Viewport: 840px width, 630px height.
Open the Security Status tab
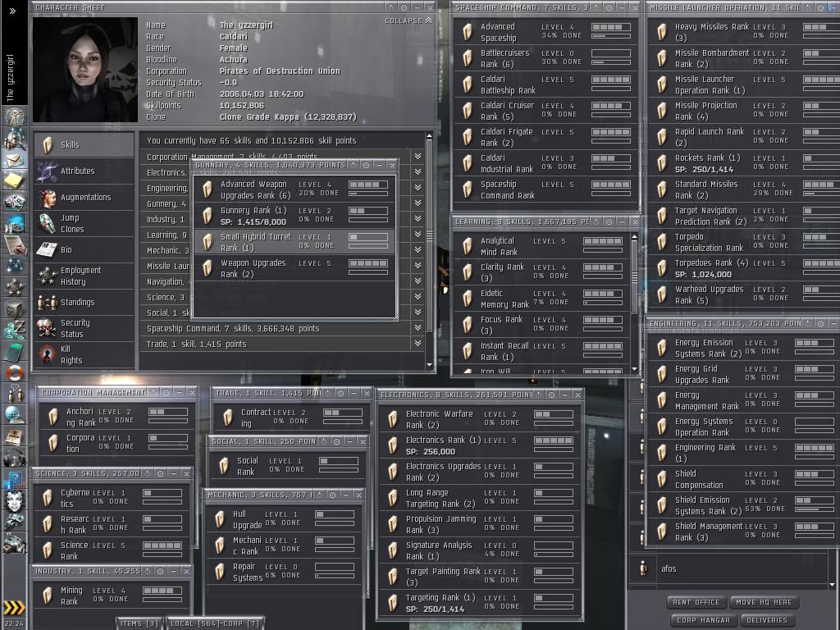(x=84, y=328)
